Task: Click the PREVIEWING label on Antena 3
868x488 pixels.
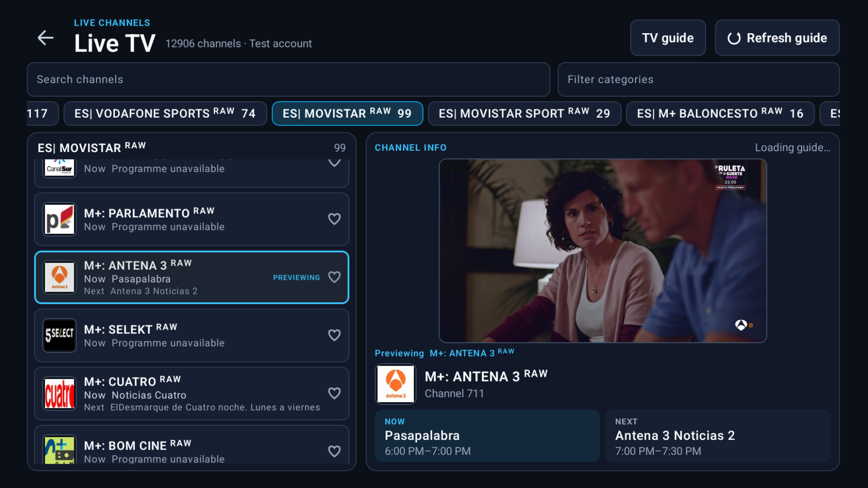Action: tap(296, 278)
